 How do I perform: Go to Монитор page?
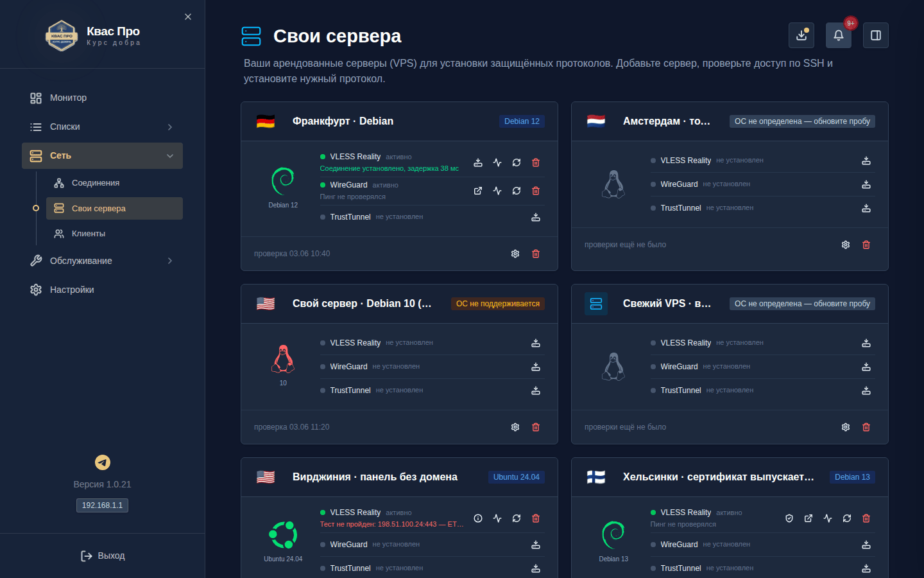[102, 98]
